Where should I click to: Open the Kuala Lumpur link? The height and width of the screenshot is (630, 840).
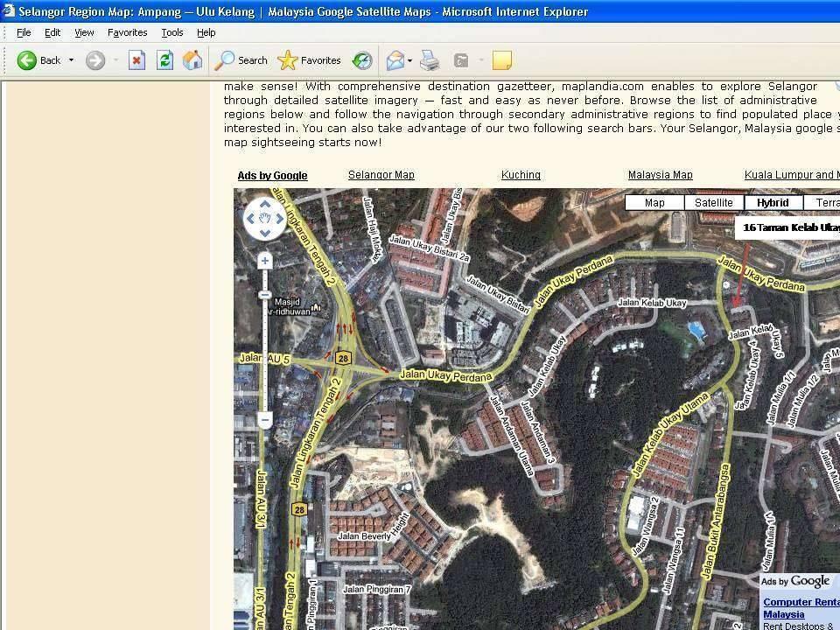tap(792, 175)
